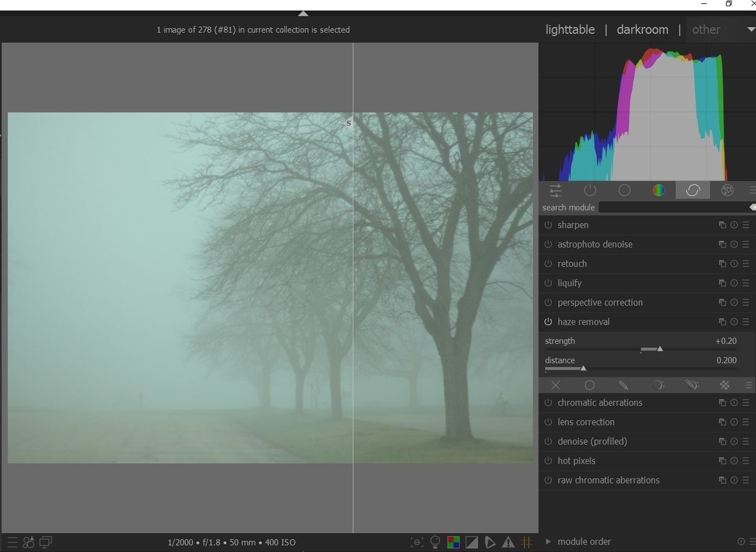Open module groups presets menu beside effects icon
756x552 pixels.
click(x=752, y=190)
